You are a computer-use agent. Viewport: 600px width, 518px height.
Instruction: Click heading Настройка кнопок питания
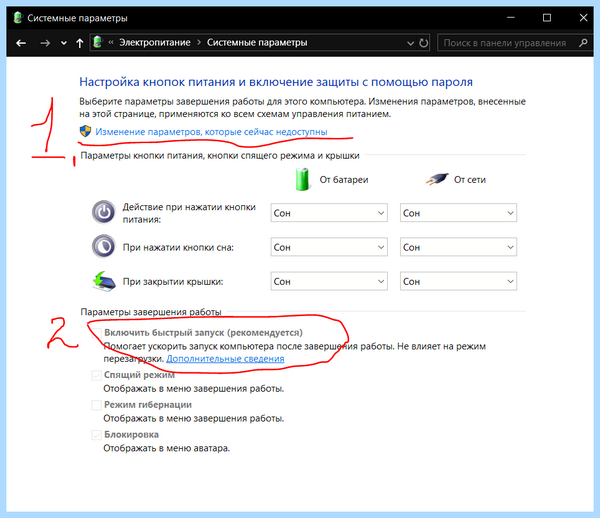pos(276,82)
